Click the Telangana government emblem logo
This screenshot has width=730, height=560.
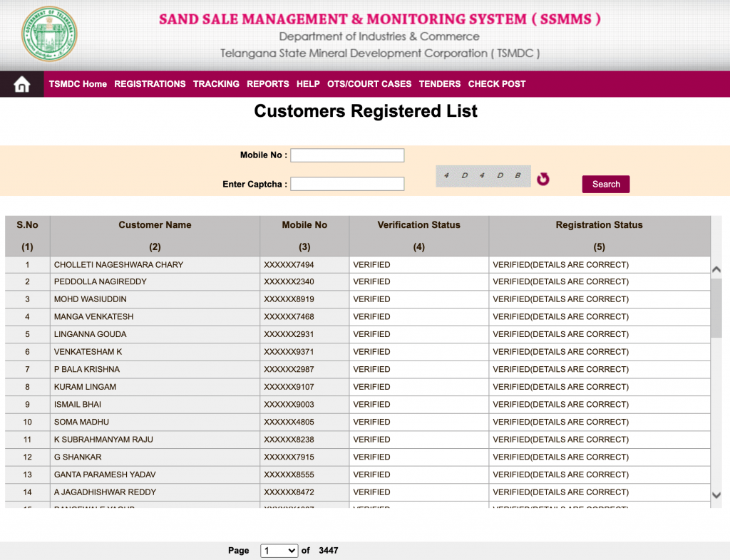pyautogui.click(x=49, y=33)
